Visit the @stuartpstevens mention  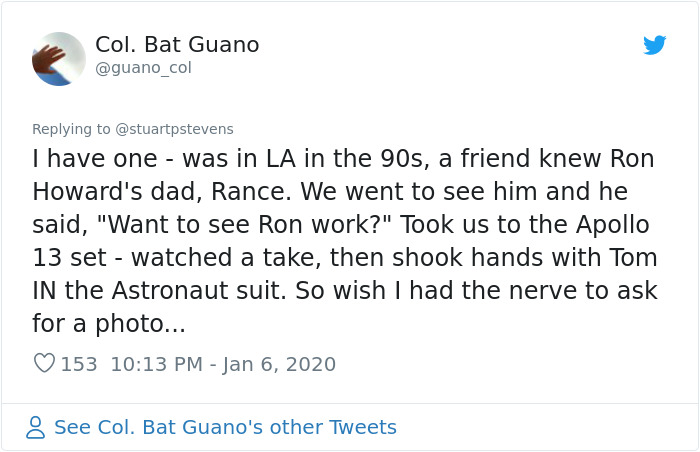[x=174, y=129]
